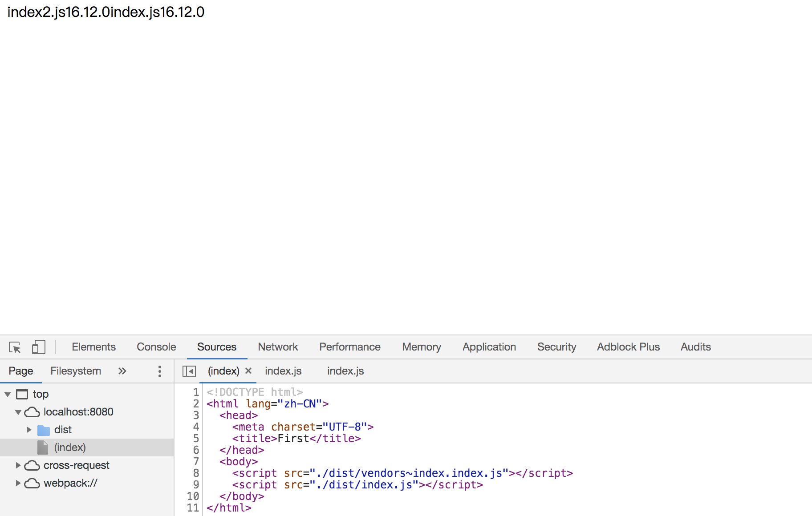This screenshot has width=812, height=516.
Task: Select the Sources panel tab
Action: tap(217, 347)
